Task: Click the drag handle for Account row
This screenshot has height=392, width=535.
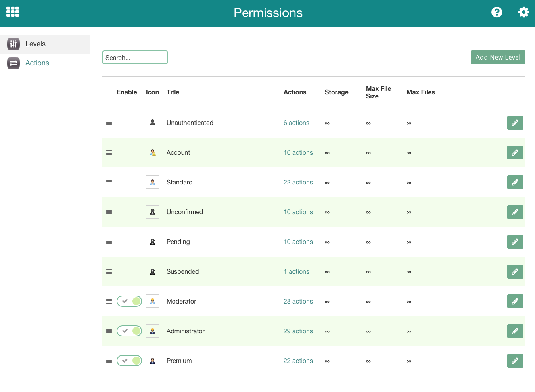Action: pos(109,153)
